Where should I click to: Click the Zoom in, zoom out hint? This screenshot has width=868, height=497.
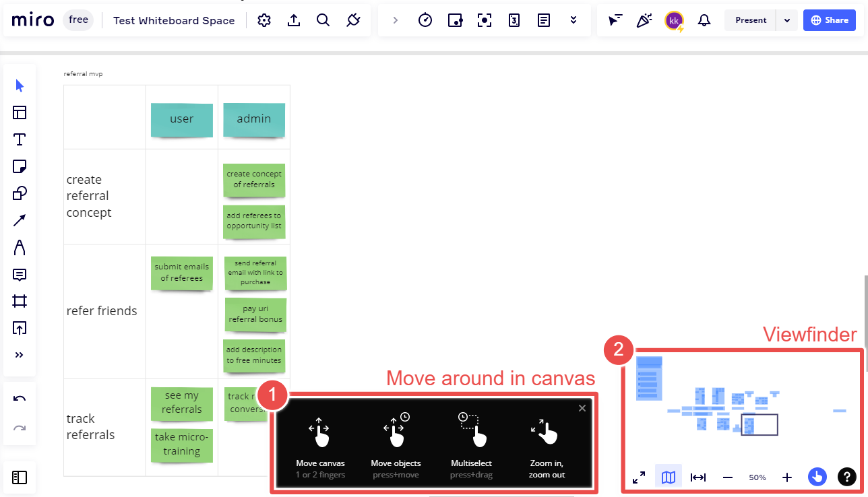(x=547, y=447)
